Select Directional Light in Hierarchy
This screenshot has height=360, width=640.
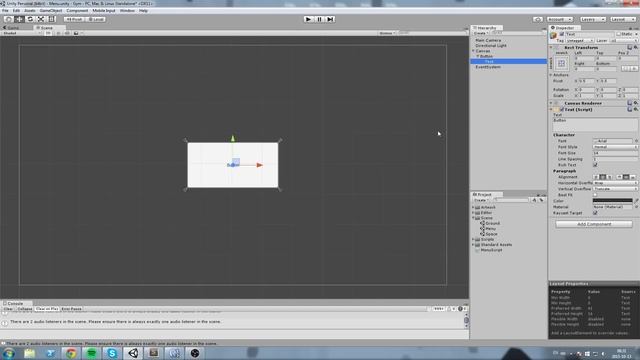[491, 46]
